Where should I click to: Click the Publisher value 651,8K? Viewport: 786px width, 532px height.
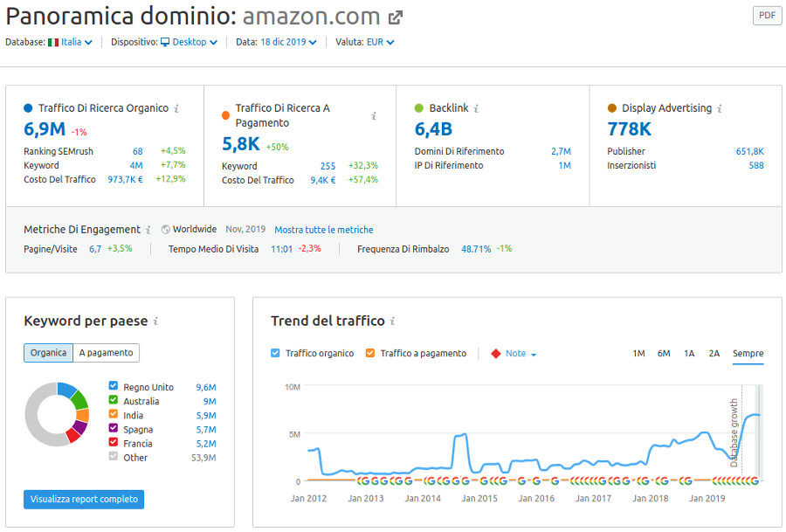coord(750,151)
